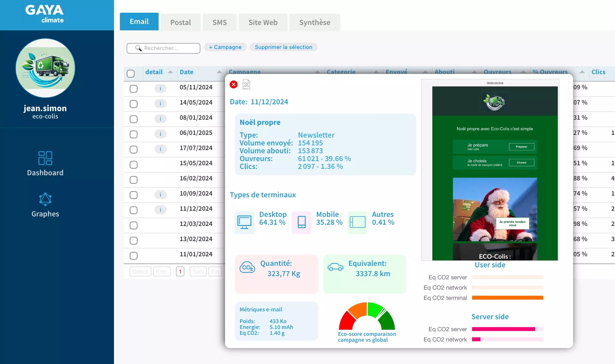Check the 05/11/2024 row checkbox
The image size is (615, 364).
click(x=134, y=89)
